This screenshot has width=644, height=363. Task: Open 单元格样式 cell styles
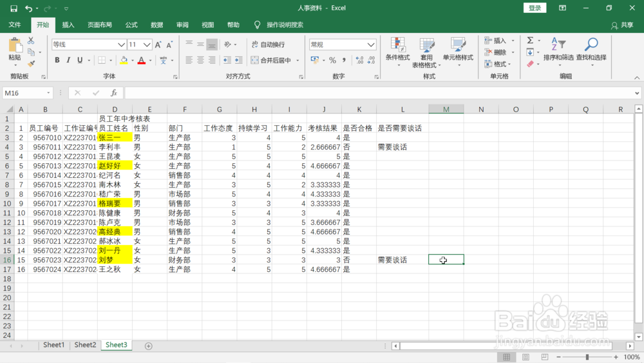[458, 52]
